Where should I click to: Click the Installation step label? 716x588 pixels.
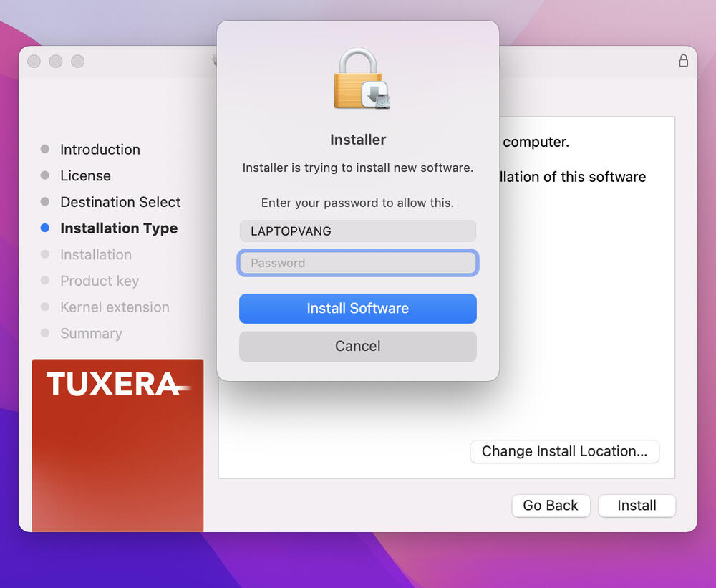coord(96,254)
